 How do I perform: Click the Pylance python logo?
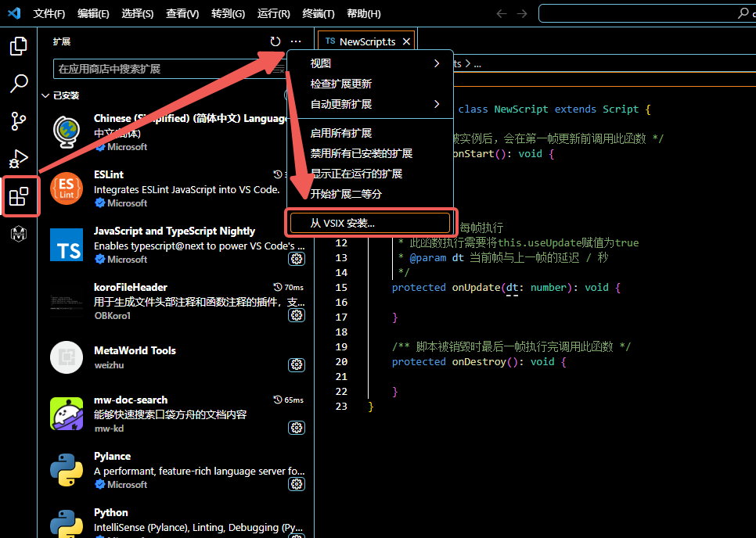pyautogui.click(x=67, y=470)
